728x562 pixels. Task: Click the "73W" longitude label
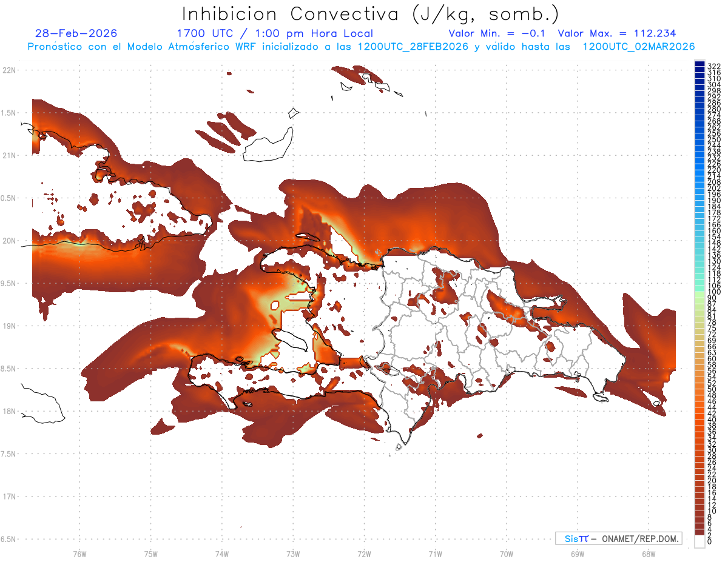tap(293, 554)
